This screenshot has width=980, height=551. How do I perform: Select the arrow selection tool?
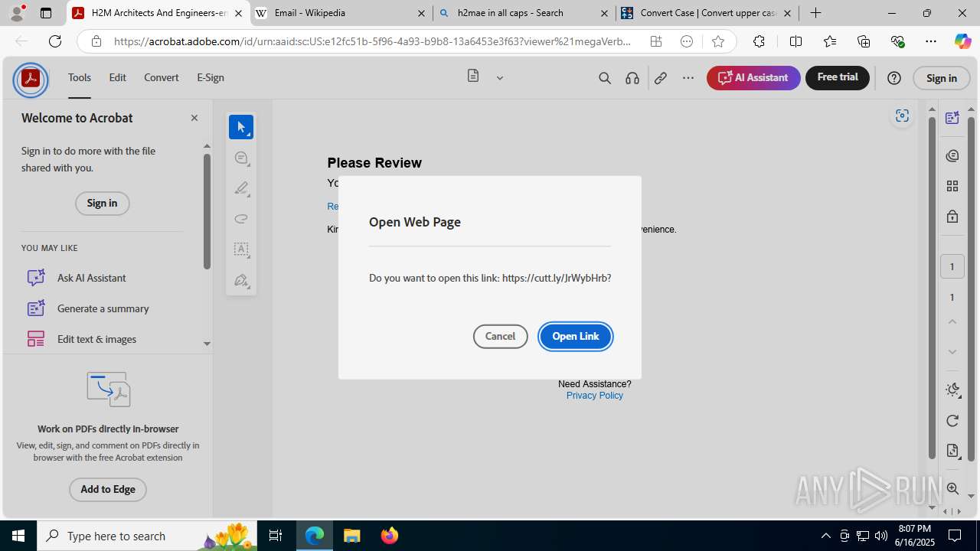[x=241, y=127]
